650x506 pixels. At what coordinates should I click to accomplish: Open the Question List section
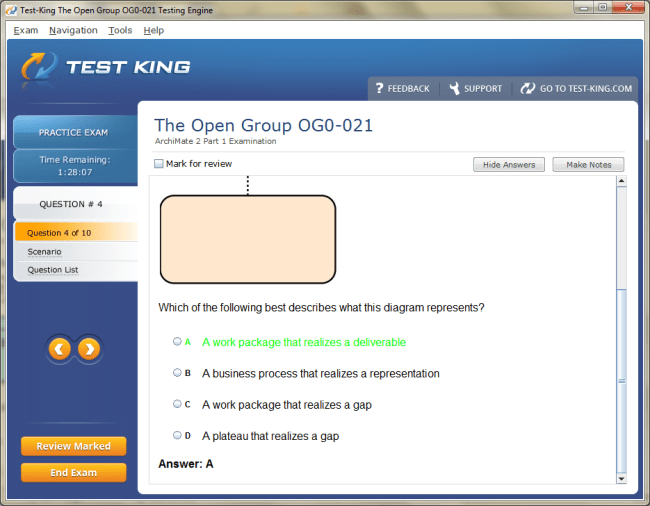tap(53, 270)
